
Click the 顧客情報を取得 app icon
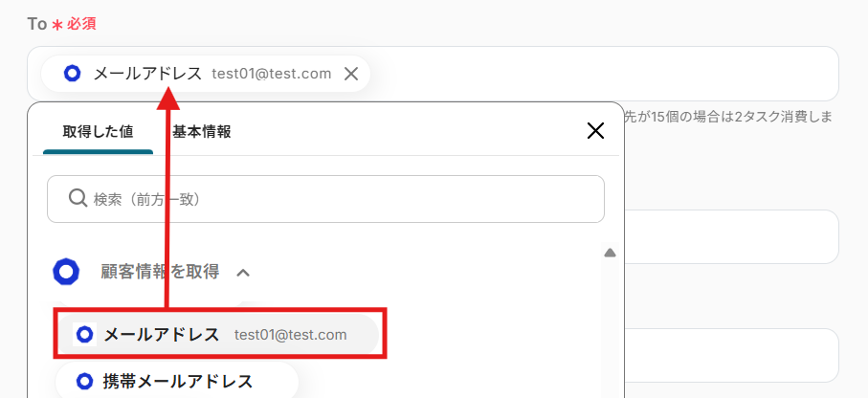(66, 272)
